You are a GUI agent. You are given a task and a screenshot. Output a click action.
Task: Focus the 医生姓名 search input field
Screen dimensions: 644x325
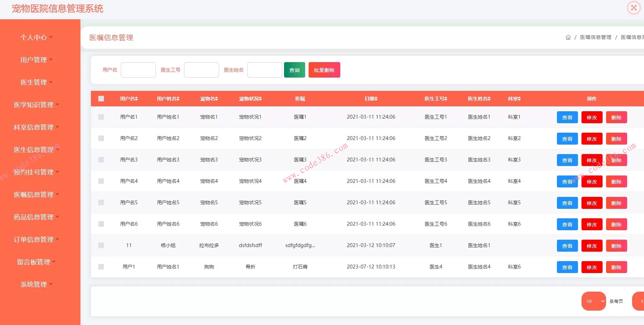pos(264,70)
